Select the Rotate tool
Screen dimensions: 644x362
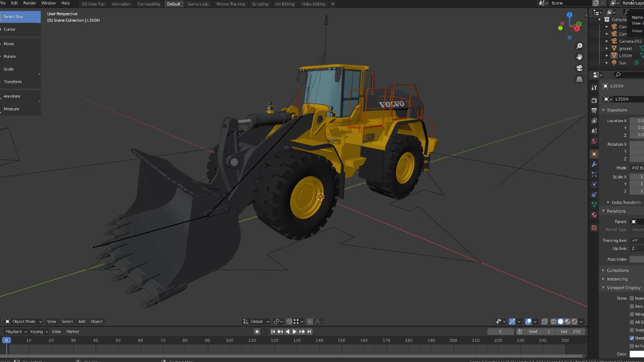pos(20,56)
